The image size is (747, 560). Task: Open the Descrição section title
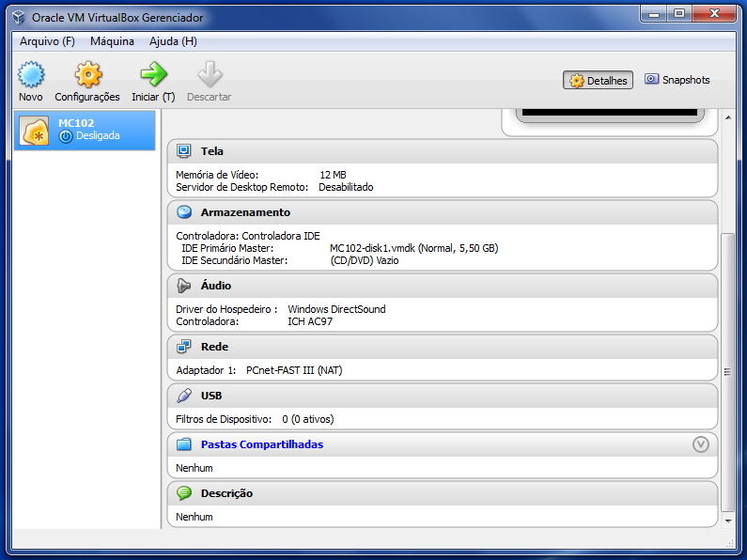[226, 493]
